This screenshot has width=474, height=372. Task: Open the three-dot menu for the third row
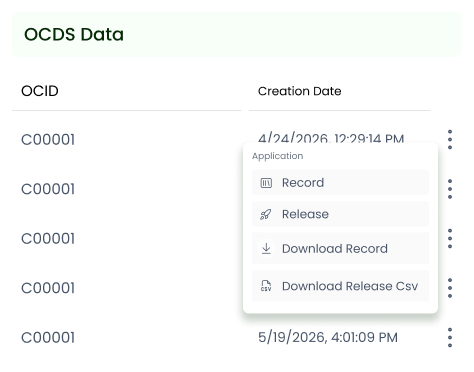[x=450, y=238]
